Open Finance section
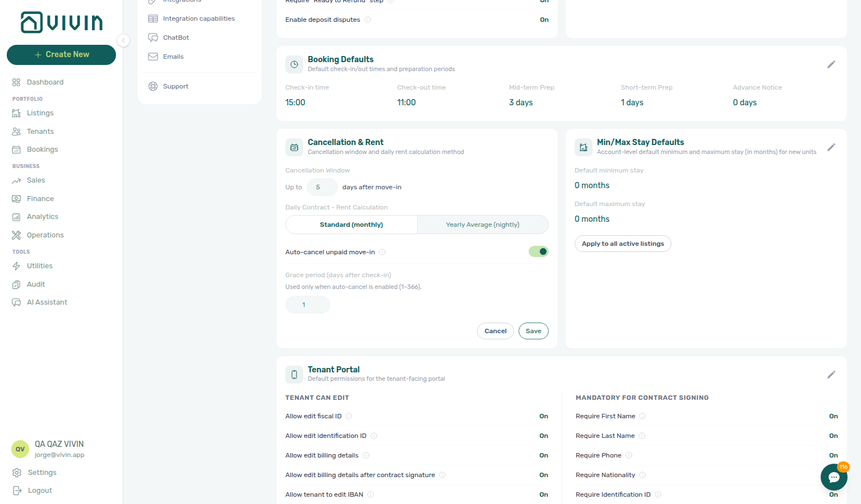 click(40, 199)
